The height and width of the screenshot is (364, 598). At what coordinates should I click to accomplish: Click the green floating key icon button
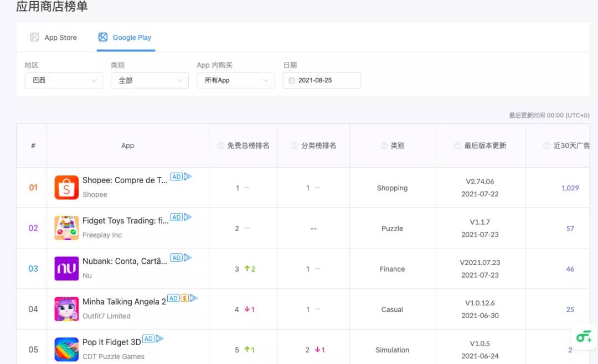tap(584, 336)
